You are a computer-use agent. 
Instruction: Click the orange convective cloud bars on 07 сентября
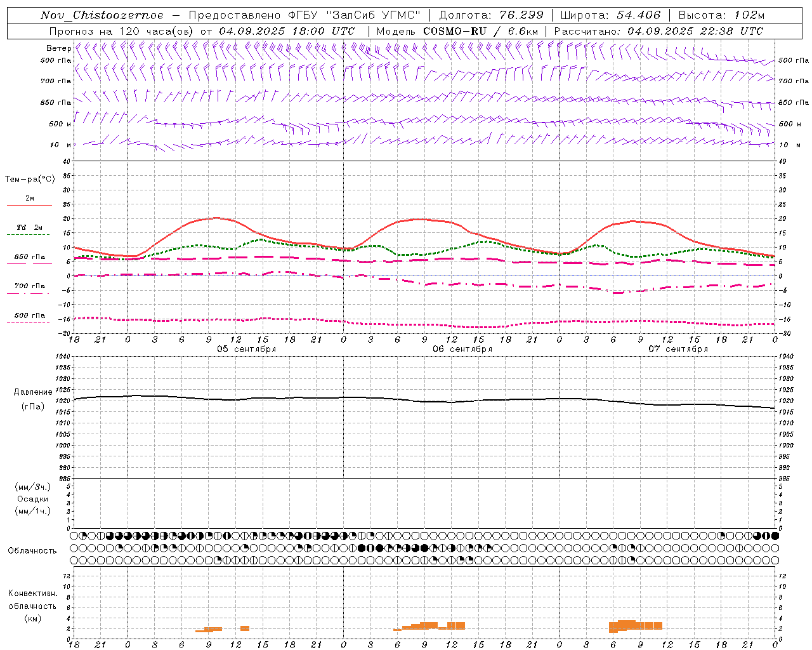pos(635,626)
